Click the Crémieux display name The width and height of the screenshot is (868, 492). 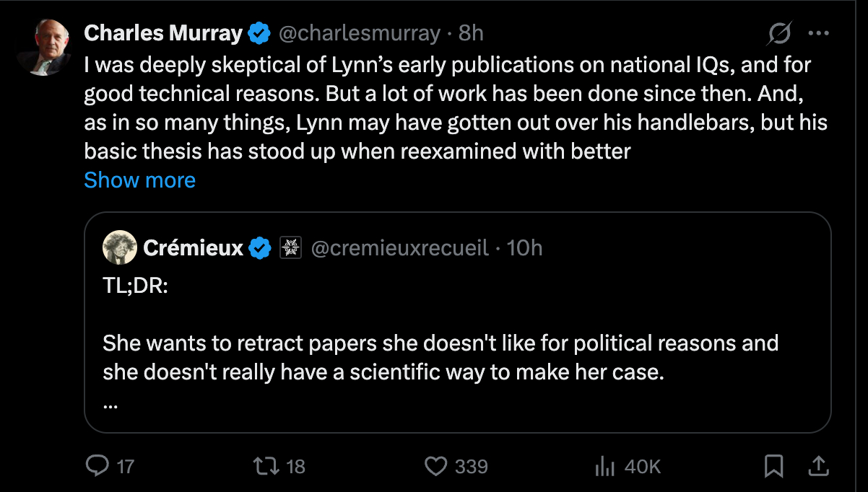click(x=194, y=248)
